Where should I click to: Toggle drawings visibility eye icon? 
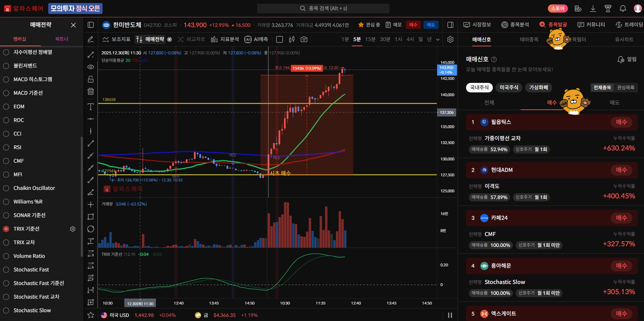[x=91, y=67]
